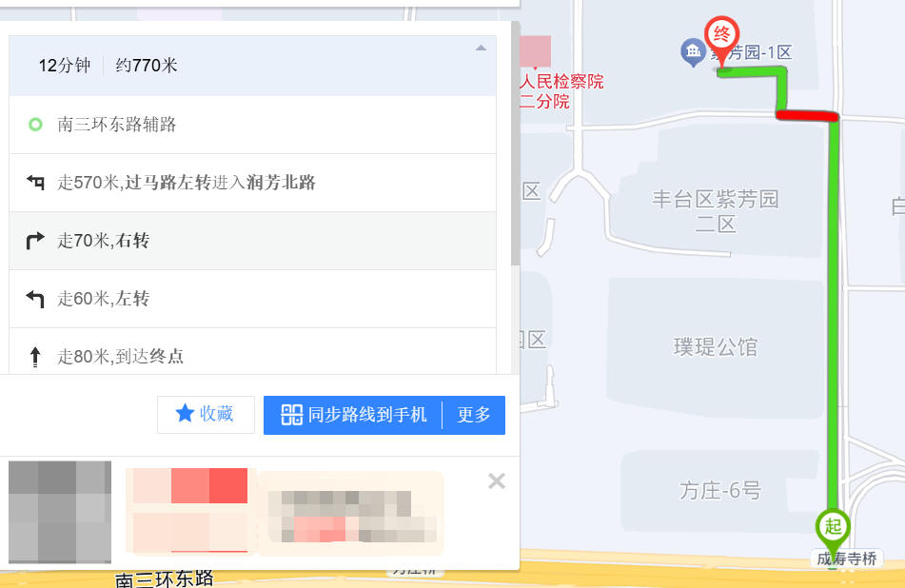Click the 紫芳园-1区 building POI icon
Image resolution: width=905 pixels, height=588 pixels.
[693, 52]
